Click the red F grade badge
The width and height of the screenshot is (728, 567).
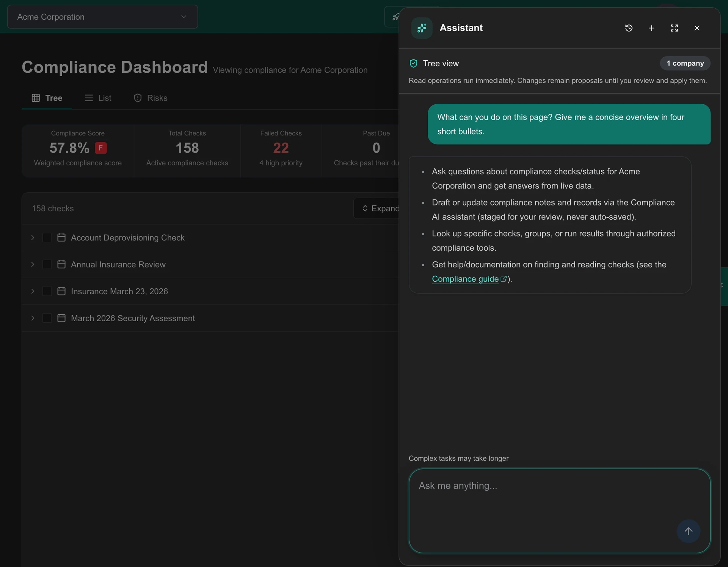point(100,148)
